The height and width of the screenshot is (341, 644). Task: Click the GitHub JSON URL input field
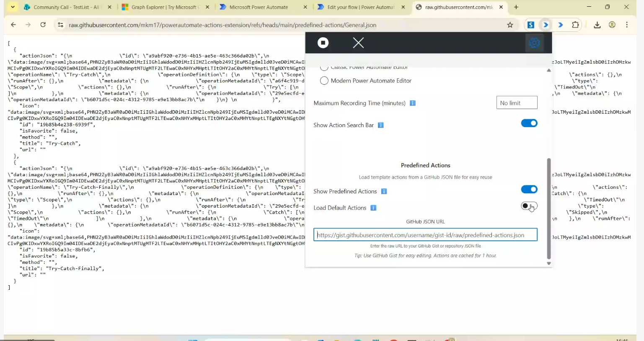[425, 235]
